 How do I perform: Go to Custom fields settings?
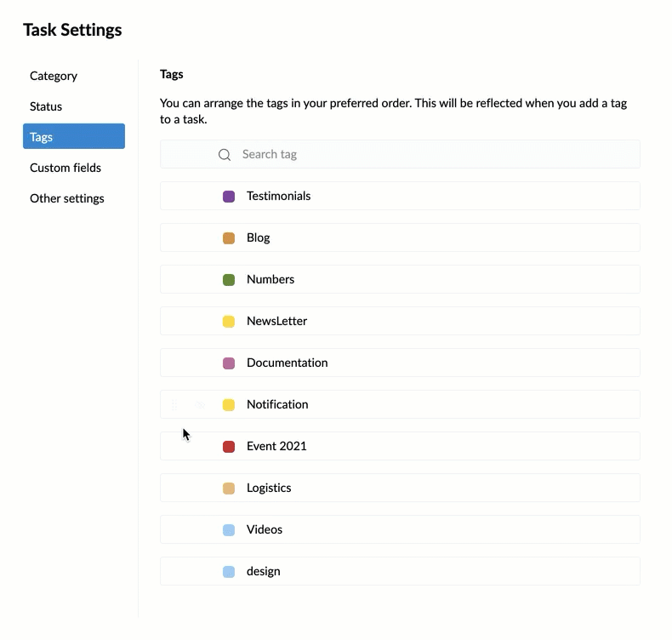[x=65, y=168]
